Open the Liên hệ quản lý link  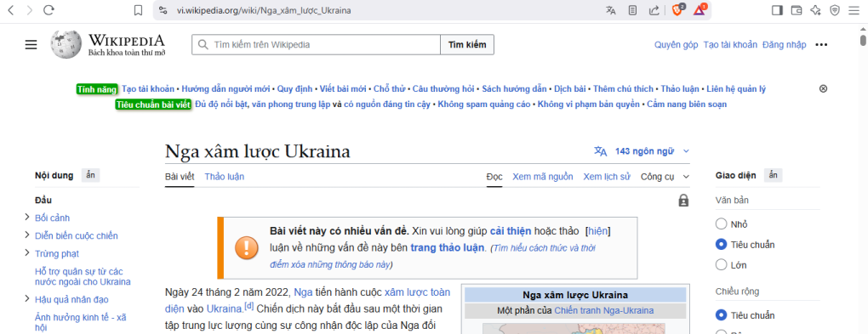click(737, 88)
